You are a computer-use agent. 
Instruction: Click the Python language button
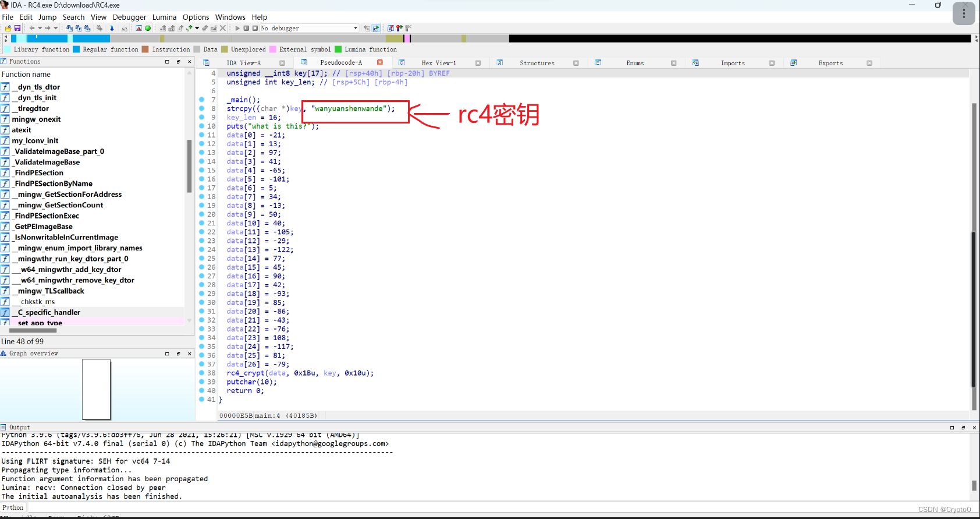click(x=13, y=507)
